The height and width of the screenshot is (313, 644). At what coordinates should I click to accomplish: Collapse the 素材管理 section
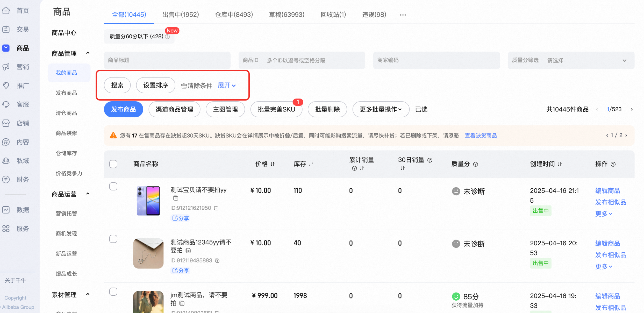click(x=88, y=294)
